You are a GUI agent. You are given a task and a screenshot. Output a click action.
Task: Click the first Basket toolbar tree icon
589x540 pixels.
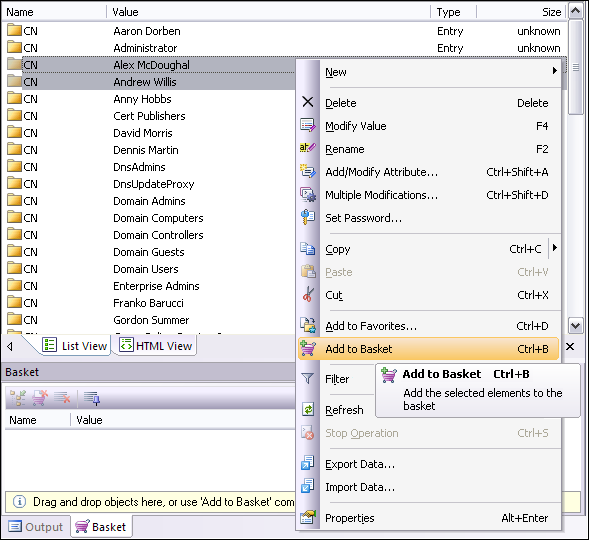18,398
